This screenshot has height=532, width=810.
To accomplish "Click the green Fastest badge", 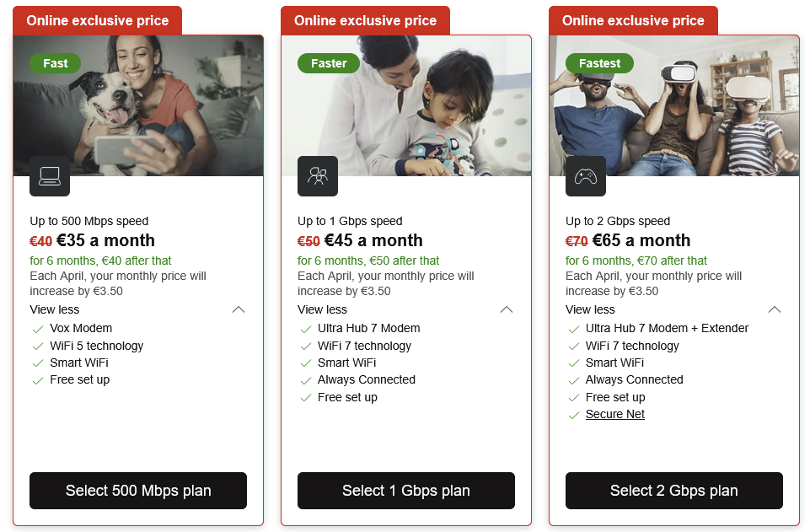I will click(599, 63).
